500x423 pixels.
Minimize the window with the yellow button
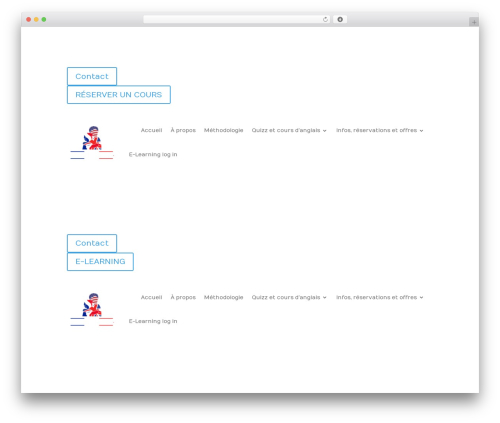click(36, 19)
